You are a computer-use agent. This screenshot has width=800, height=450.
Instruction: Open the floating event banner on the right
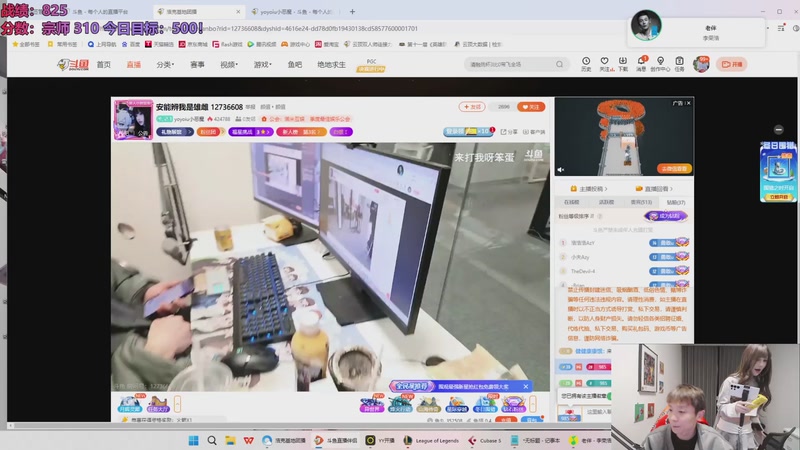[x=778, y=171]
